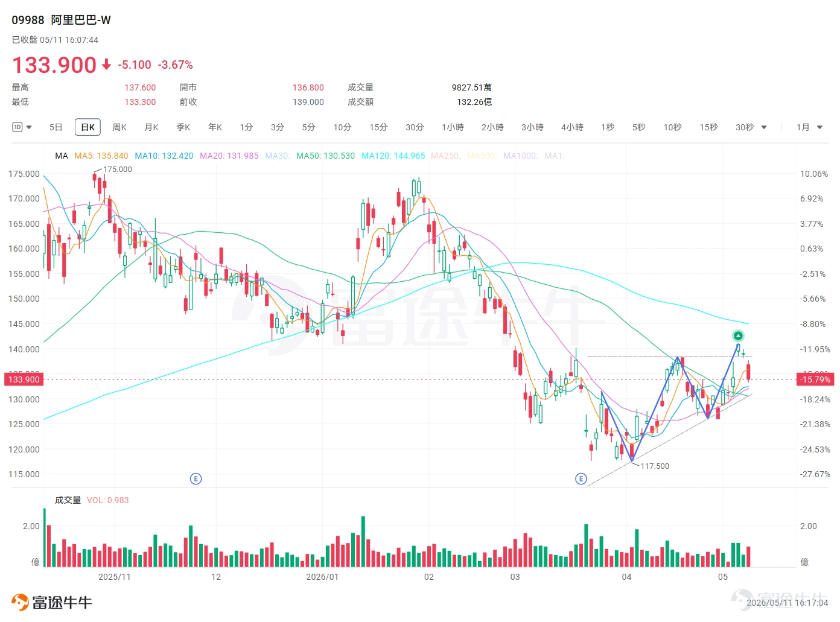Choose the 2小時 interval
The height and width of the screenshot is (622, 840).
pyautogui.click(x=492, y=127)
